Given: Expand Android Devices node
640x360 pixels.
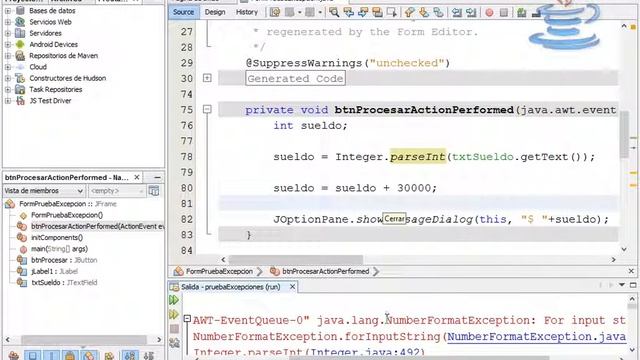Looking at the screenshot, I should (x=8, y=44).
